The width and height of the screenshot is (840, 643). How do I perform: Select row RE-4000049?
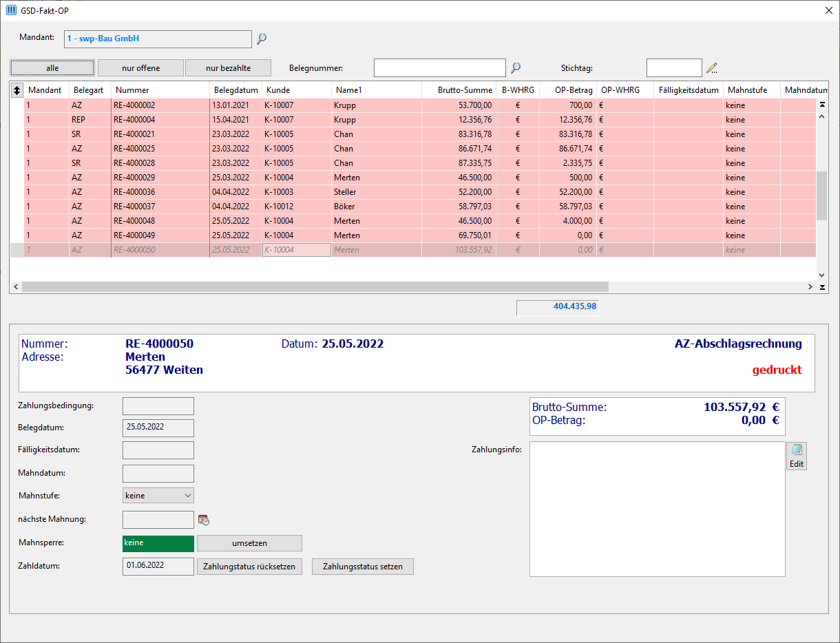coord(420,235)
